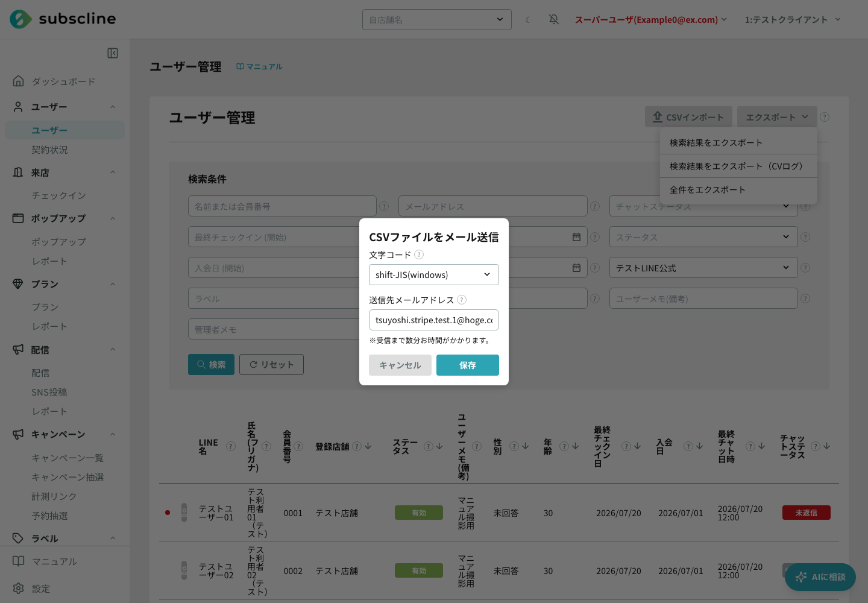
Task: Sort by 登録店舗 column arrow
Action: click(x=368, y=446)
